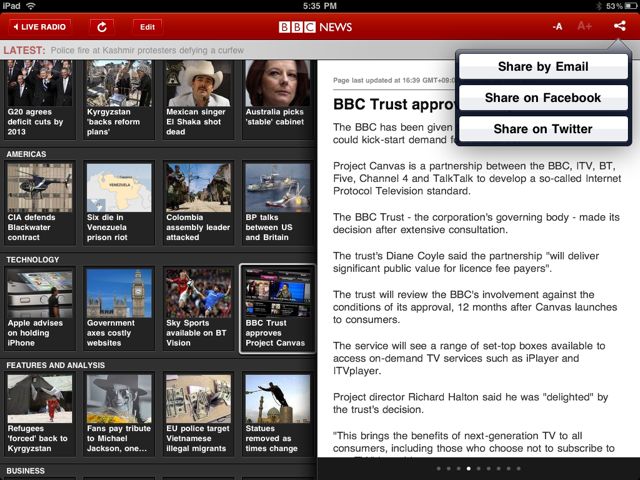Click the Business section heading
The image size is (640, 480).
[25, 471]
